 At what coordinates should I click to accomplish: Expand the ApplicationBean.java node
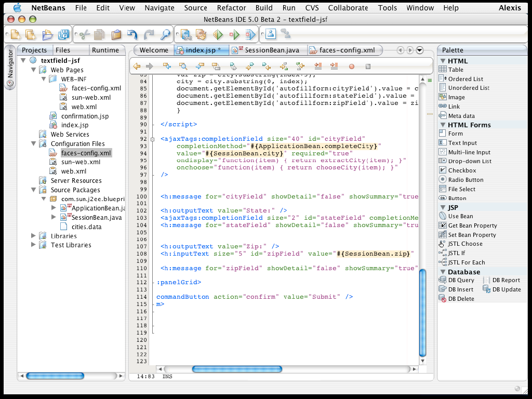point(54,207)
